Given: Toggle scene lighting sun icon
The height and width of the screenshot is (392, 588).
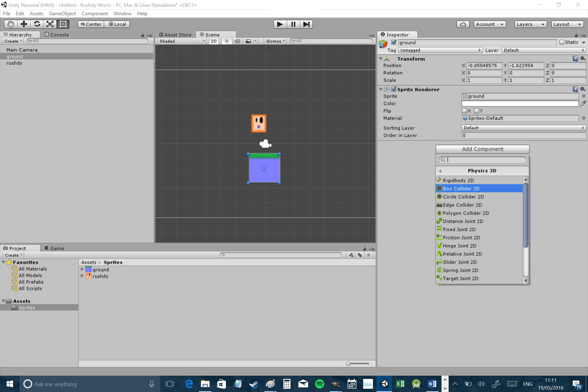Looking at the screenshot, I should [226, 41].
